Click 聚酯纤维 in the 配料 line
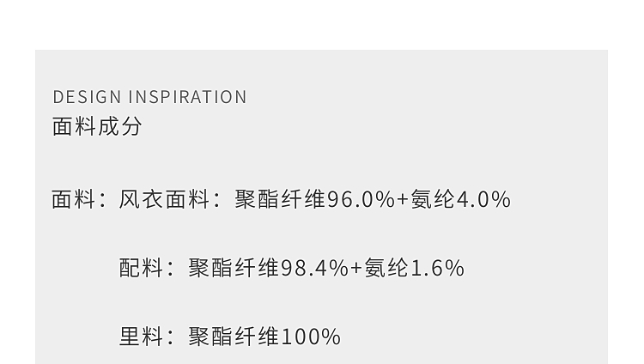This screenshot has height=364, width=644. coord(234,269)
